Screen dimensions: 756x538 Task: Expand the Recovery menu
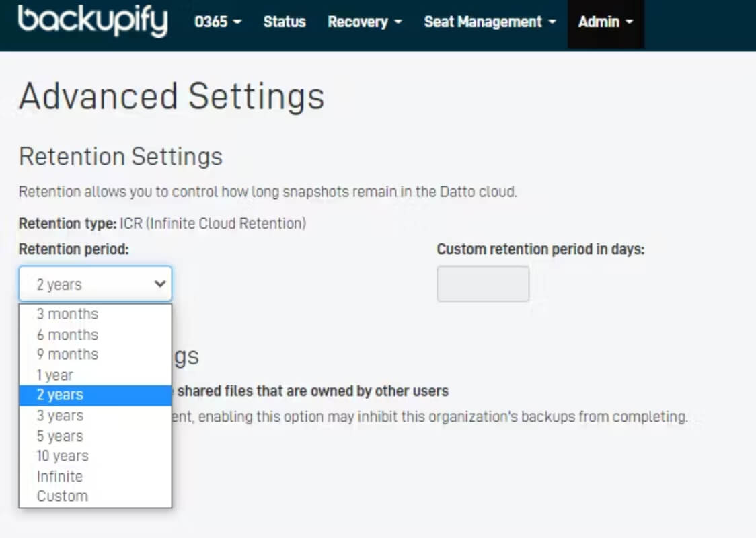click(365, 22)
